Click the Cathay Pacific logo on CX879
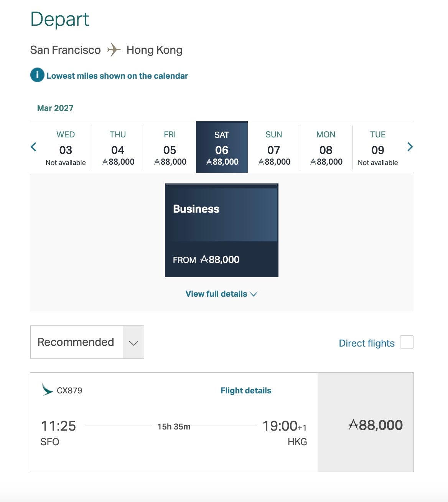This screenshot has height=502, width=448. click(47, 389)
